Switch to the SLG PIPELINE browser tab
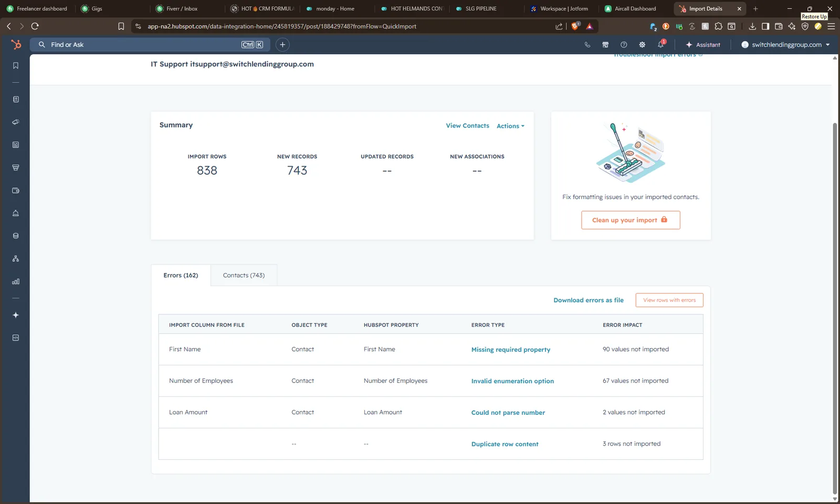840x504 pixels. click(x=480, y=8)
